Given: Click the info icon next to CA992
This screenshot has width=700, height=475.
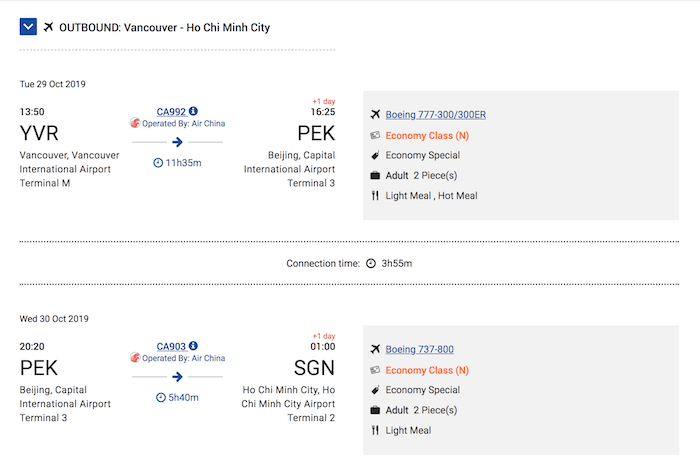Looking at the screenshot, I should pyautogui.click(x=193, y=111).
